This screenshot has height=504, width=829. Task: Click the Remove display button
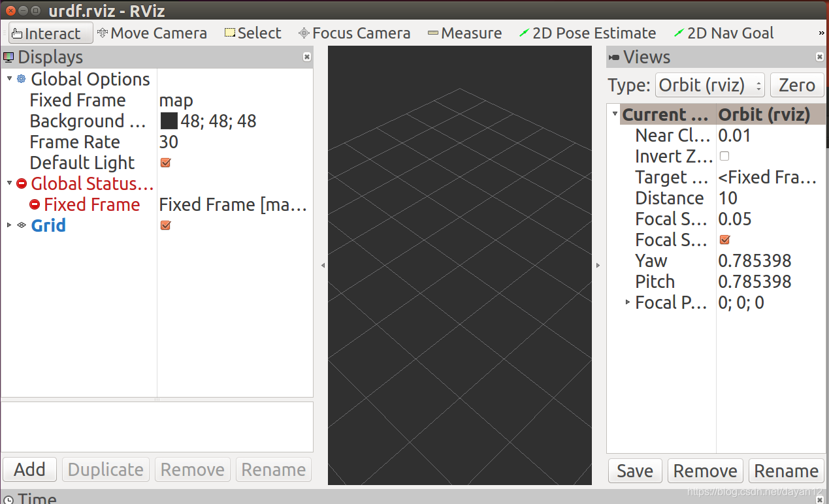193,470
